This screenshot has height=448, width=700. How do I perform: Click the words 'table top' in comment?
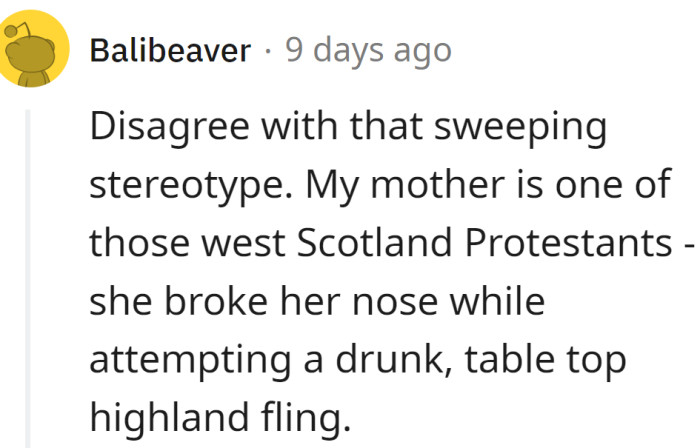pos(556,360)
